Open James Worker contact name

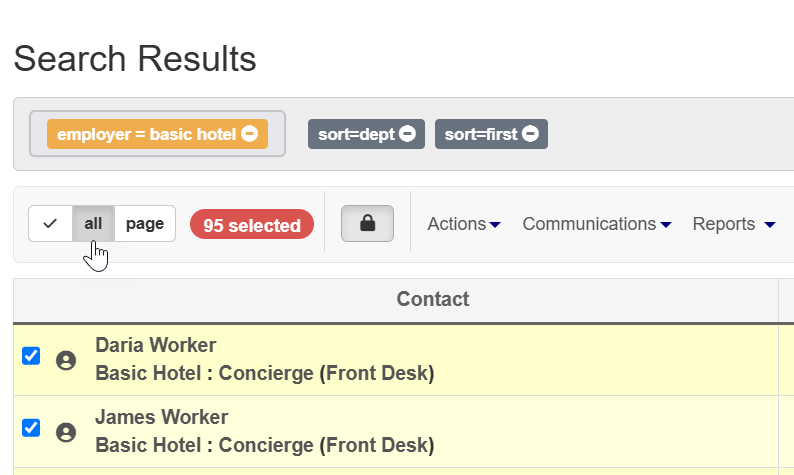162,417
